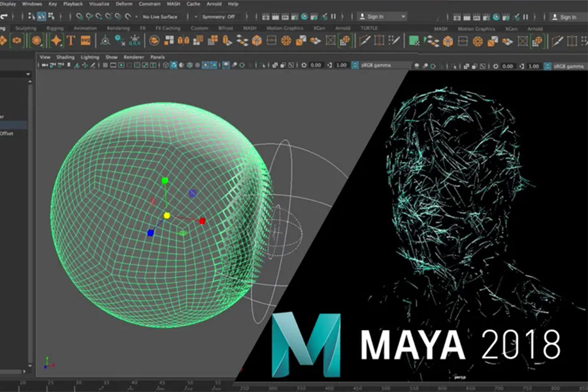The image size is (588, 392).
Task: Open the Help menu
Action: click(233, 4)
